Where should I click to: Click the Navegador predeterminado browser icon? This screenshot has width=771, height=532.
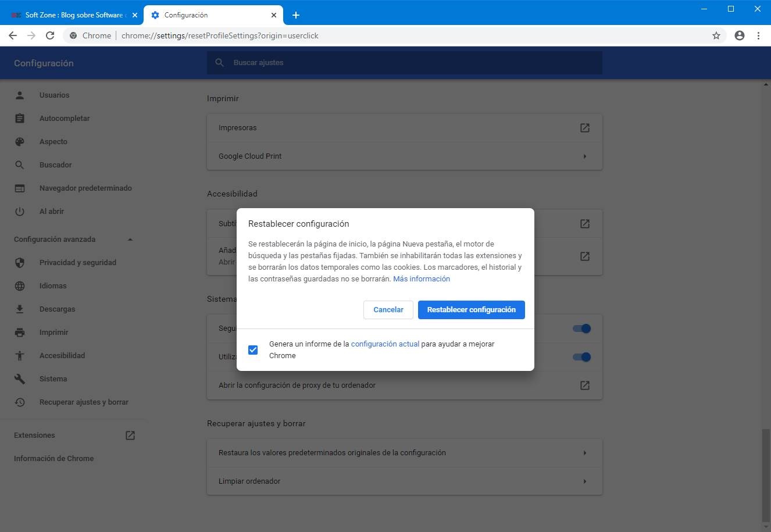[20, 188]
